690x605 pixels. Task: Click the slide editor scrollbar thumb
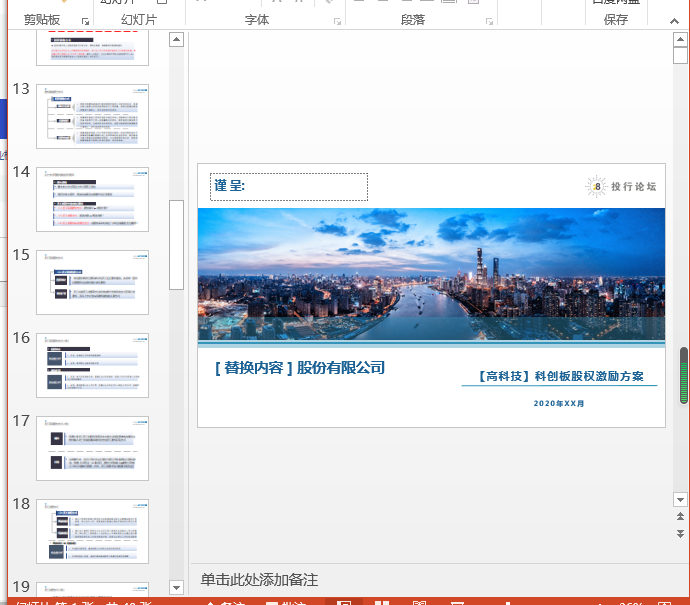680,55
